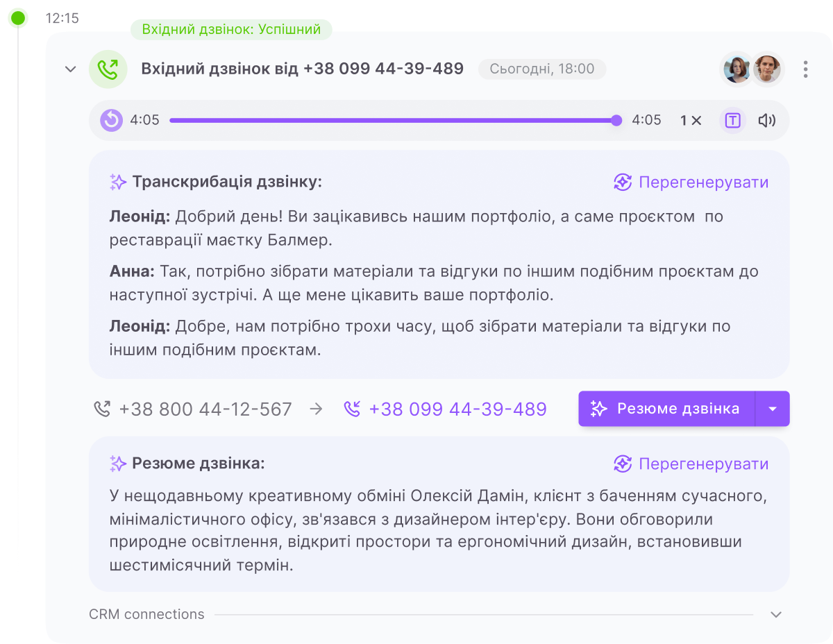Click the male participant avatar

point(768,69)
